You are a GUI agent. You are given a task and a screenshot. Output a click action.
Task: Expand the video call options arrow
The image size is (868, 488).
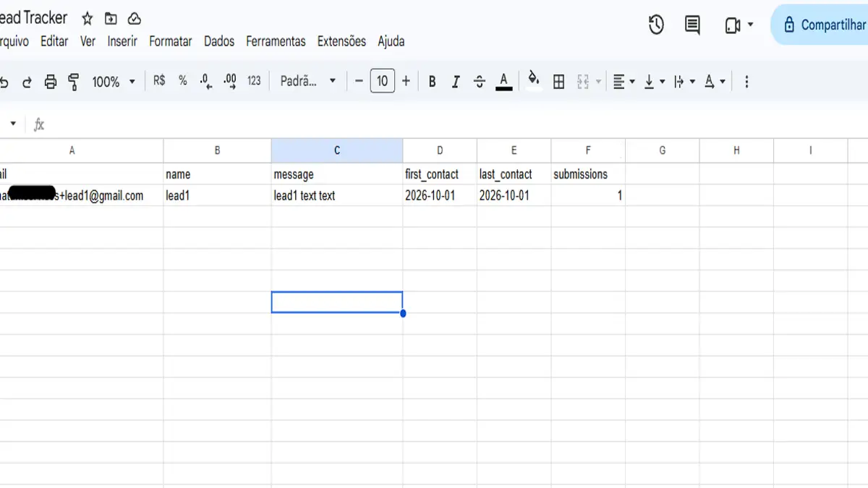(x=750, y=25)
